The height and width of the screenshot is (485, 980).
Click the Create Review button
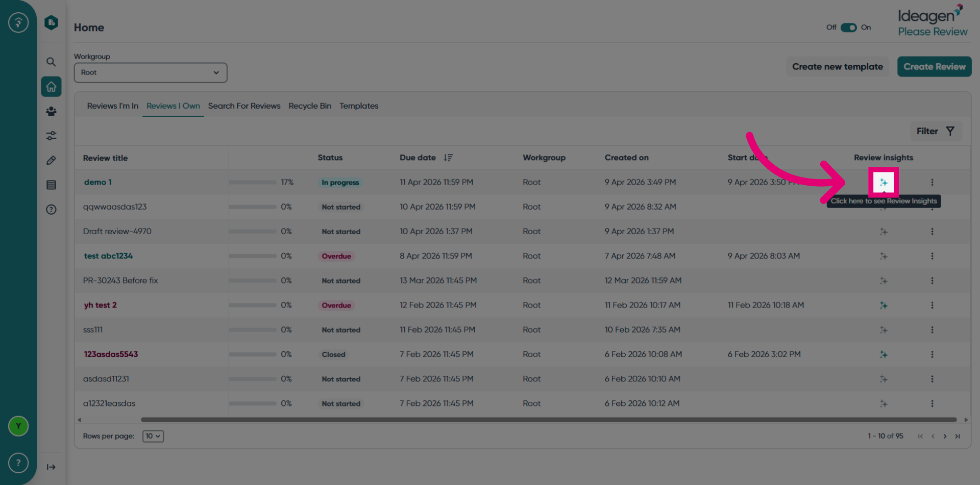[934, 67]
